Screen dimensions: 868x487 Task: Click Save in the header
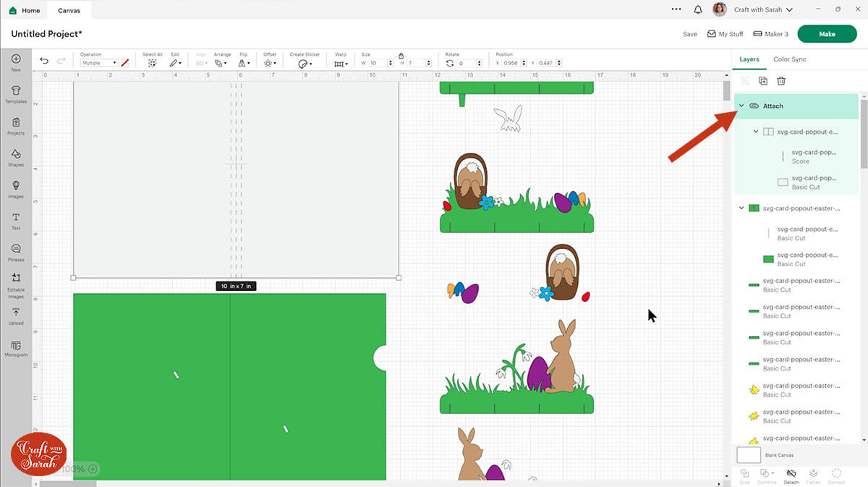pyautogui.click(x=690, y=34)
